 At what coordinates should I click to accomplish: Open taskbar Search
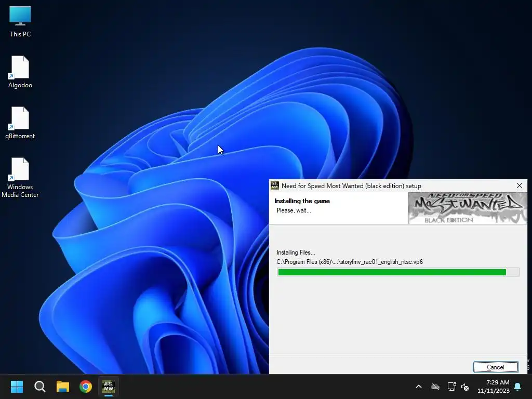pyautogui.click(x=39, y=387)
